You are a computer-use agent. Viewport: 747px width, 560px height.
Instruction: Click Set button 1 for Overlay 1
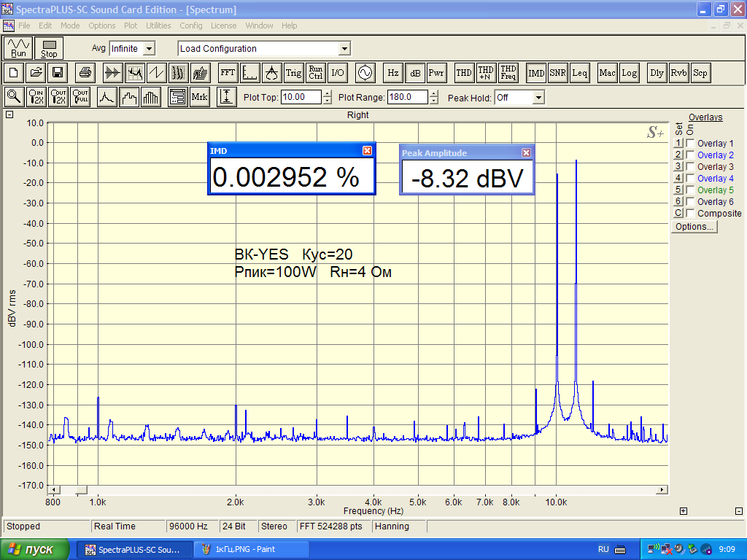coord(678,143)
